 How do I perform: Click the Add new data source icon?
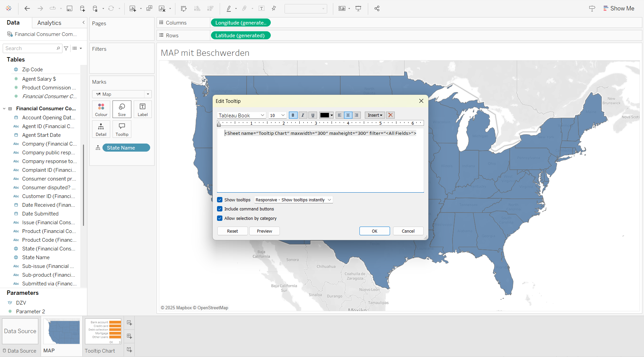click(x=82, y=8)
